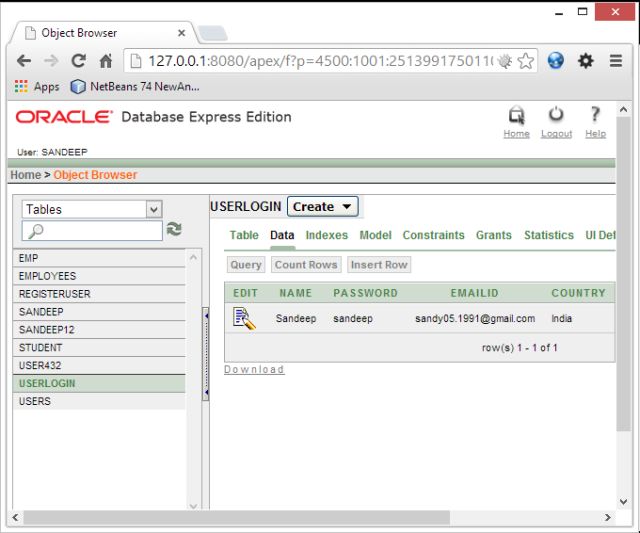The height and width of the screenshot is (533, 640).
Task: Open the Help question mark icon
Action: pos(595,114)
